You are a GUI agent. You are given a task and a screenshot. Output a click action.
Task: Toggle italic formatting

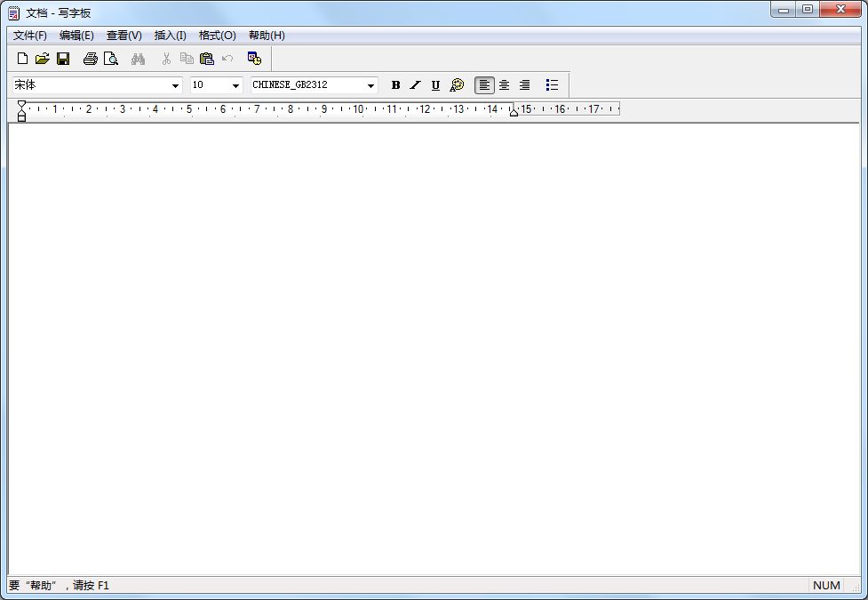[x=415, y=85]
